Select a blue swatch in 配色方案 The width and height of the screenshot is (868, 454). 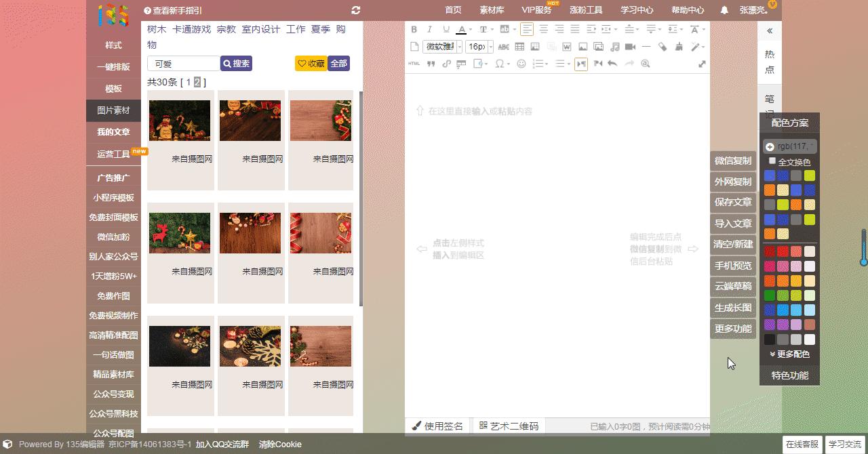point(769,175)
